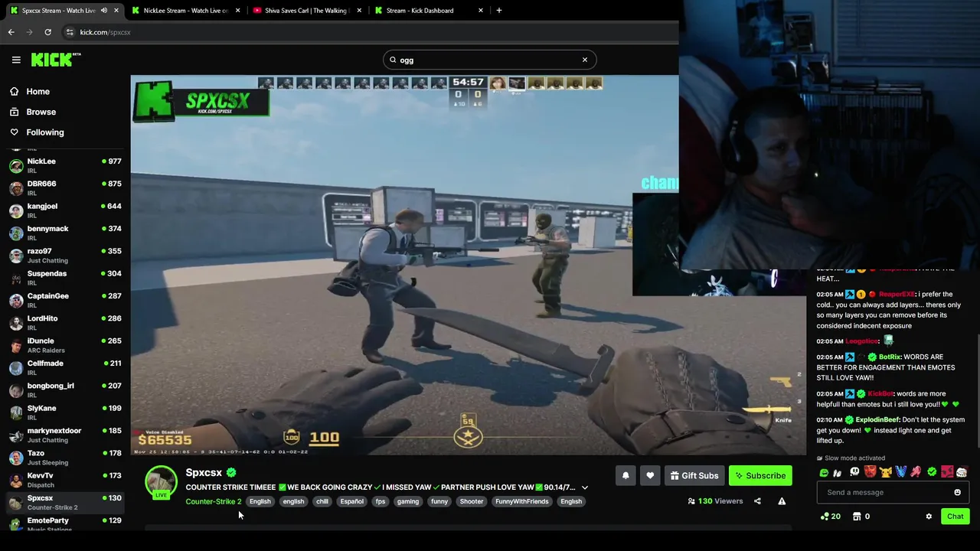Switch to Shiva Saves Carl YouTube tab
The height and width of the screenshot is (551, 980).
point(307,10)
